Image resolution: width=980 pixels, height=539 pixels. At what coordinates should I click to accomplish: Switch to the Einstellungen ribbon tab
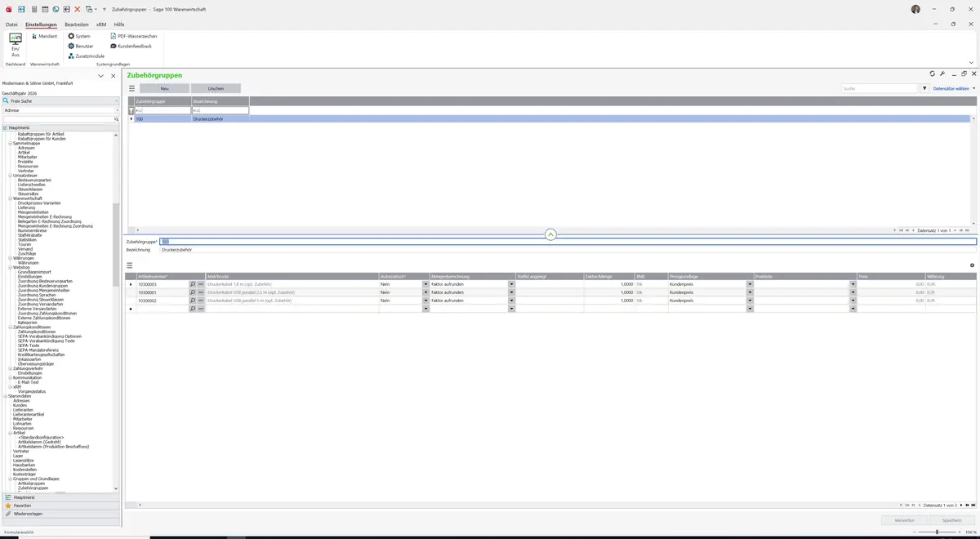(41, 24)
